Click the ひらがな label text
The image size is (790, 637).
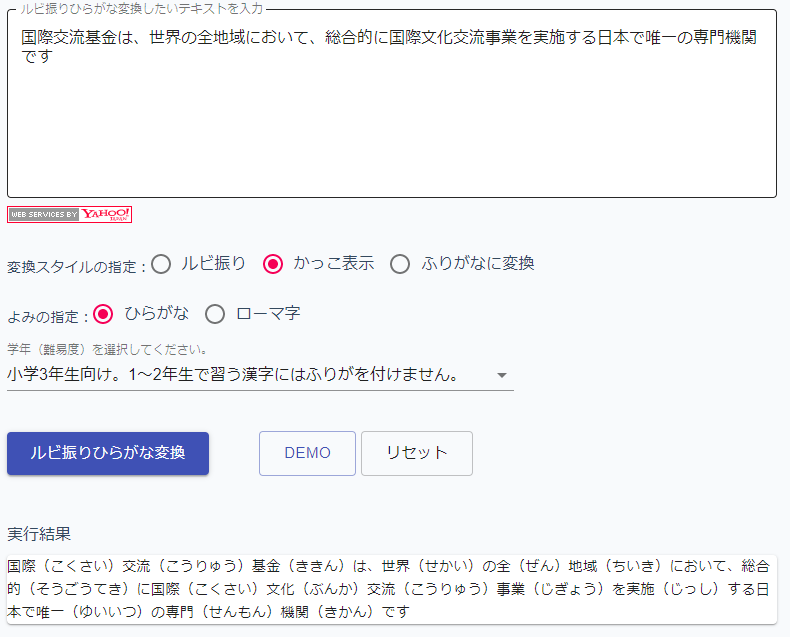click(x=157, y=313)
